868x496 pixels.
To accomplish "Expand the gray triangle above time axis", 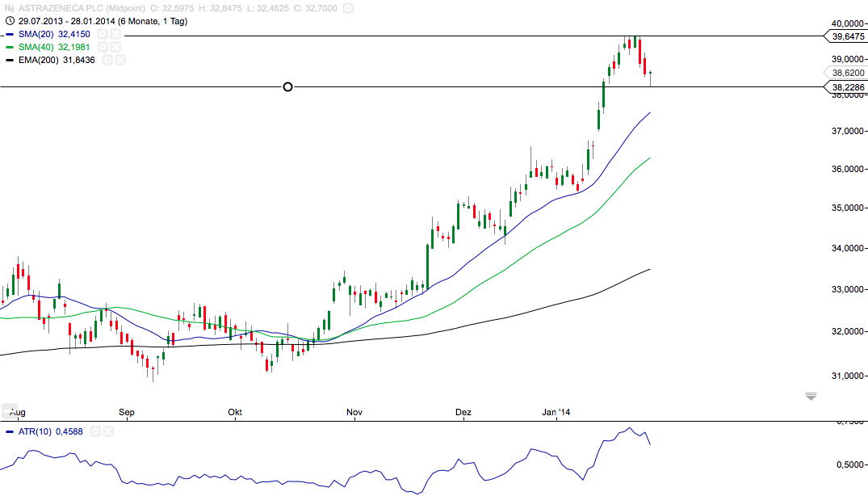I will [811, 396].
